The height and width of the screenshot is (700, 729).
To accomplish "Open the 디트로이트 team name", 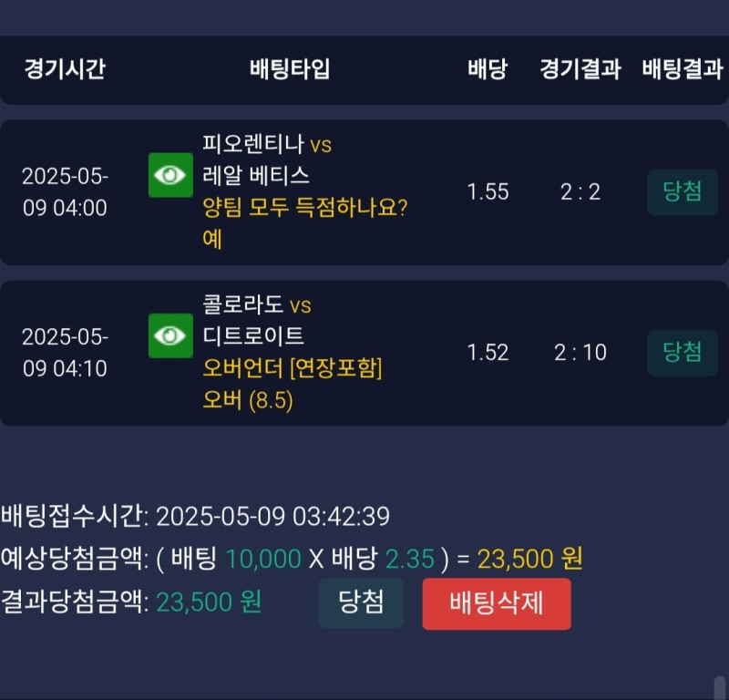I will click(253, 336).
